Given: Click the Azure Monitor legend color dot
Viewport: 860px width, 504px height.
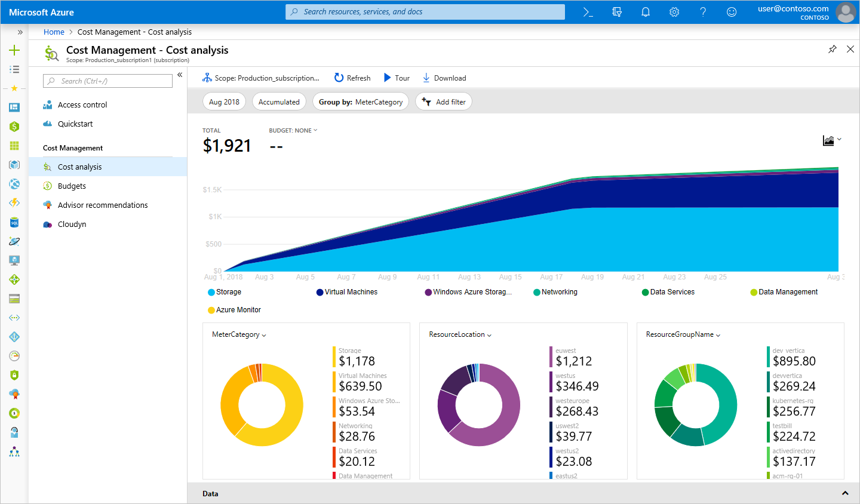Looking at the screenshot, I should click(211, 310).
